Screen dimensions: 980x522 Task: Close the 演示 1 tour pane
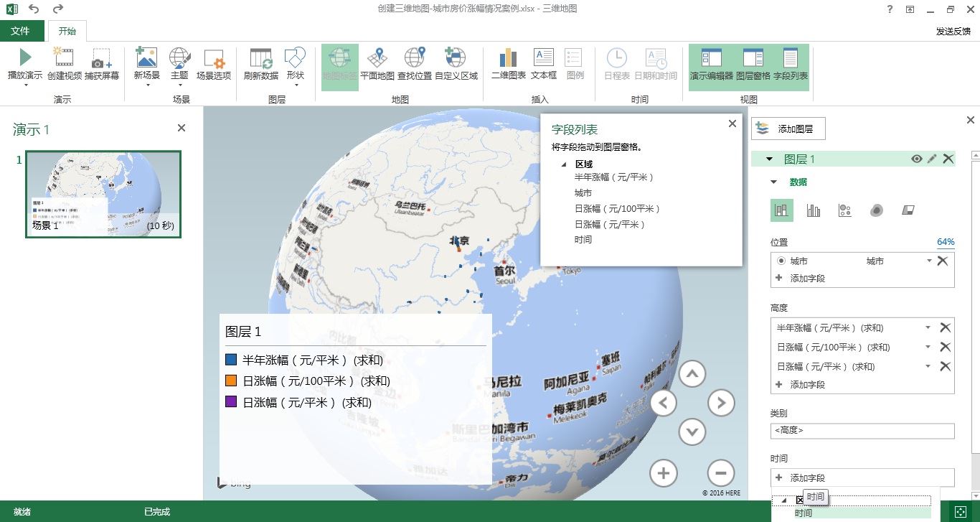pos(182,128)
